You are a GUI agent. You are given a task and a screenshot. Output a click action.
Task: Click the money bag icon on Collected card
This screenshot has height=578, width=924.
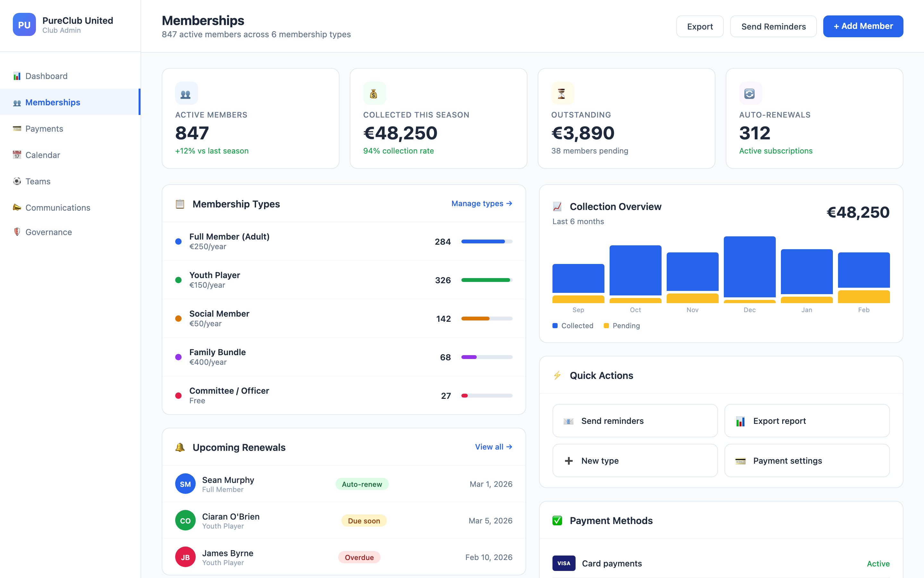point(374,93)
